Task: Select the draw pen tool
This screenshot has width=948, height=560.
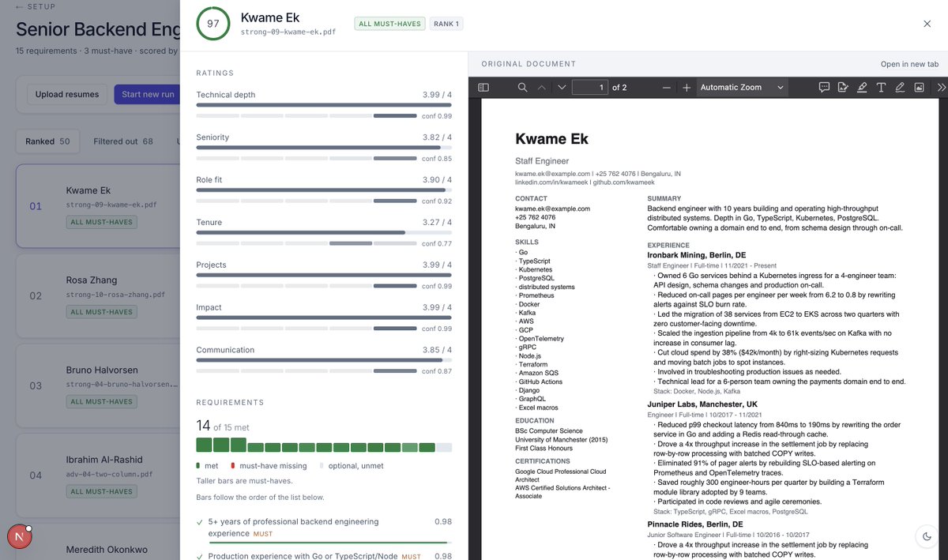Action: pyautogui.click(x=900, y=88)
